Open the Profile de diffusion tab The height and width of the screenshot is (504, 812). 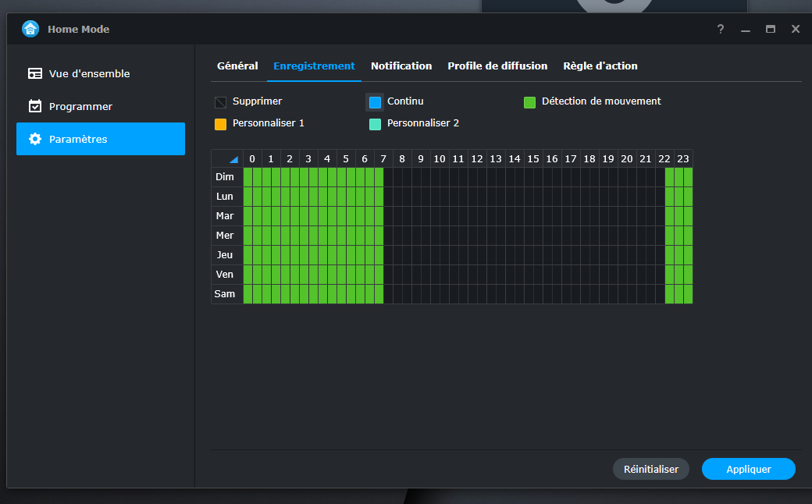coord(497,66)
